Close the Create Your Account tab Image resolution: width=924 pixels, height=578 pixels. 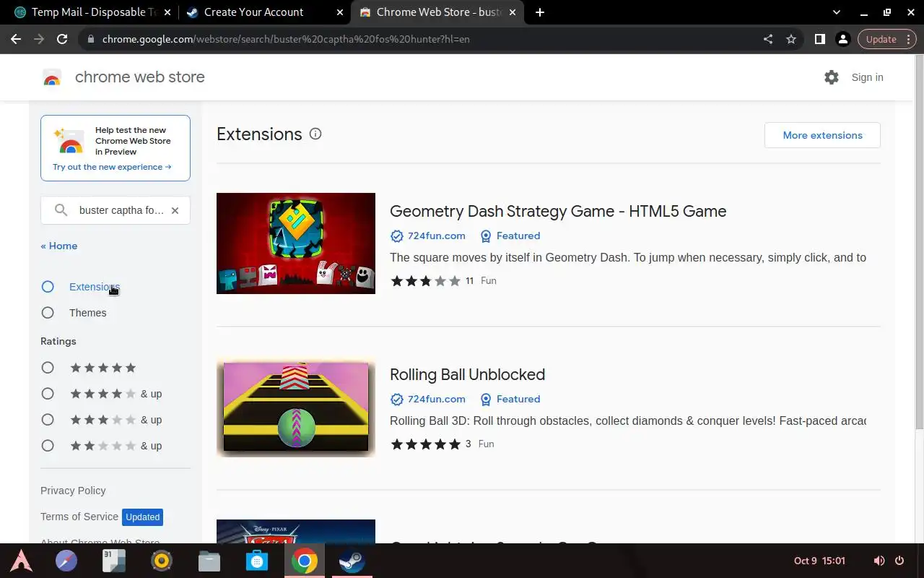pos(340,12)
